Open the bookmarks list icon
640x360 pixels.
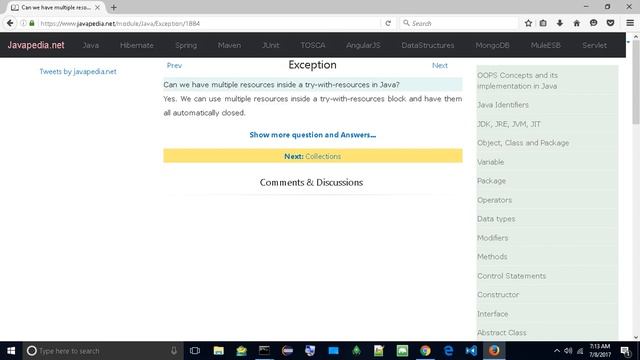point(543,23)
